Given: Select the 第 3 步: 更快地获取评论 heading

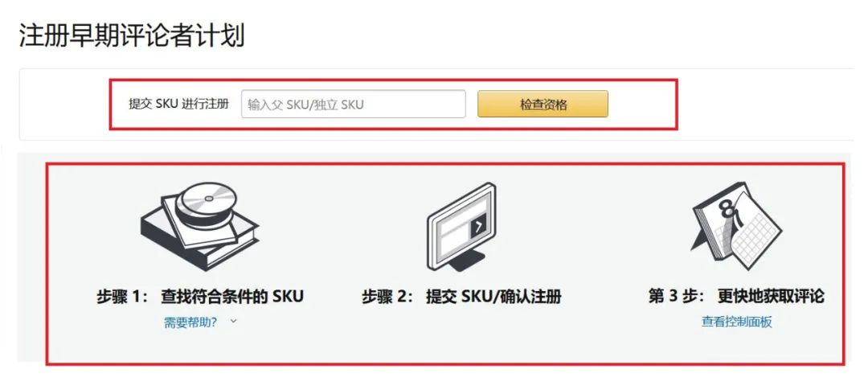Looking at the screenshot, I should [736, 297].
